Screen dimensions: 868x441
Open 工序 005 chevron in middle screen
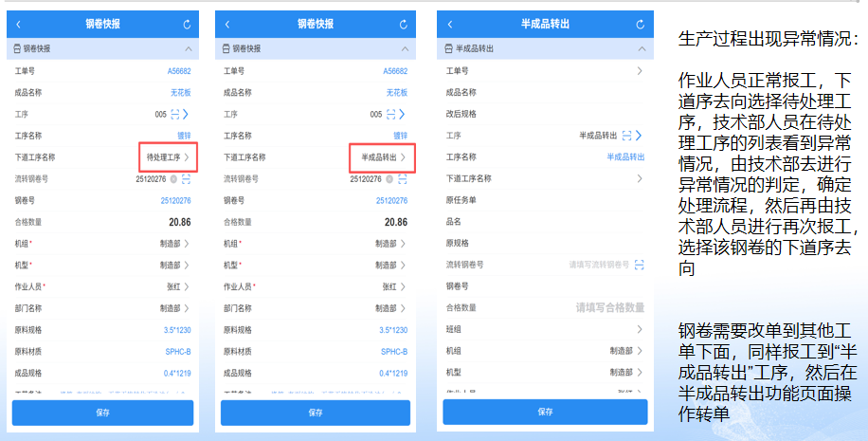[x=402, y=114]
